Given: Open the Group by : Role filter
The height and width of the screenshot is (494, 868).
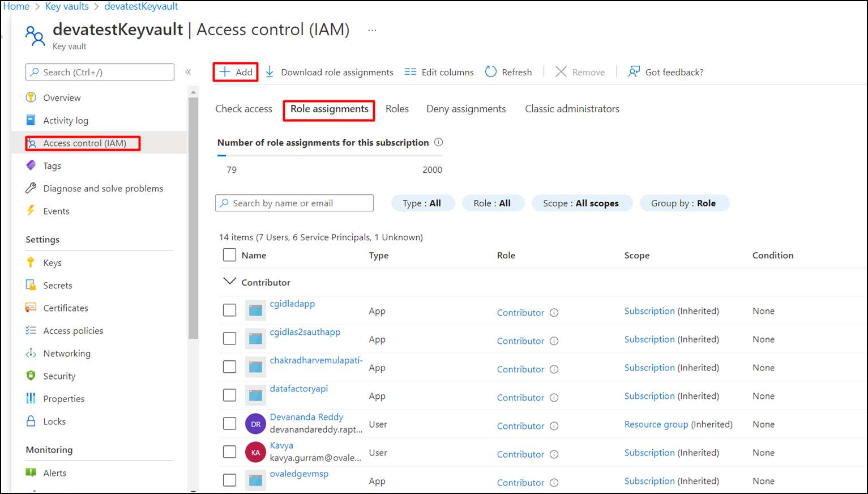Looking at the screenshot, I should click(684, 203).
